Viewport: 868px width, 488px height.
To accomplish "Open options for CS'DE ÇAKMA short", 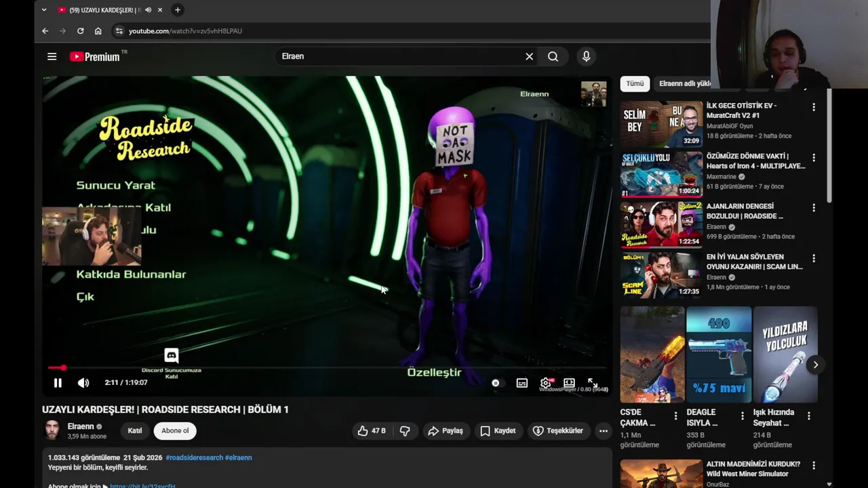I will pyautogui.click(x=675, y=415).
